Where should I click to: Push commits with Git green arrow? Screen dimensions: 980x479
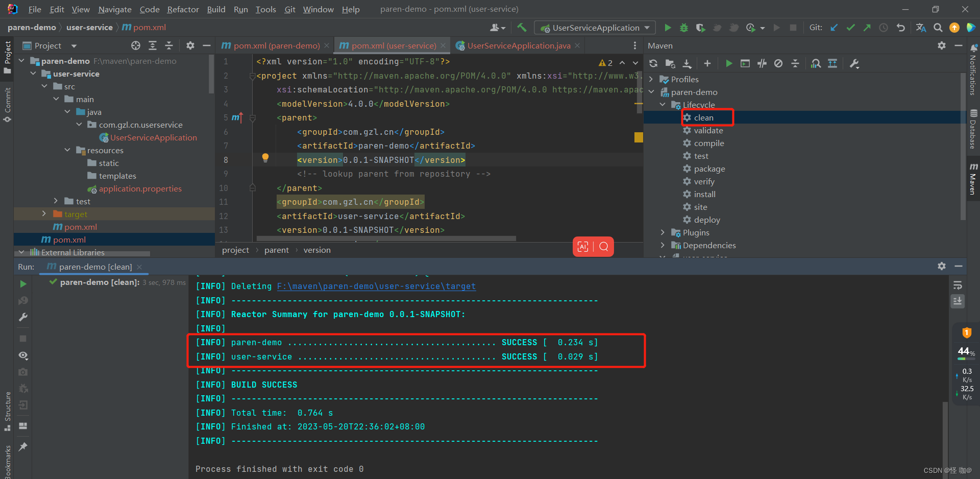point(867,28)
